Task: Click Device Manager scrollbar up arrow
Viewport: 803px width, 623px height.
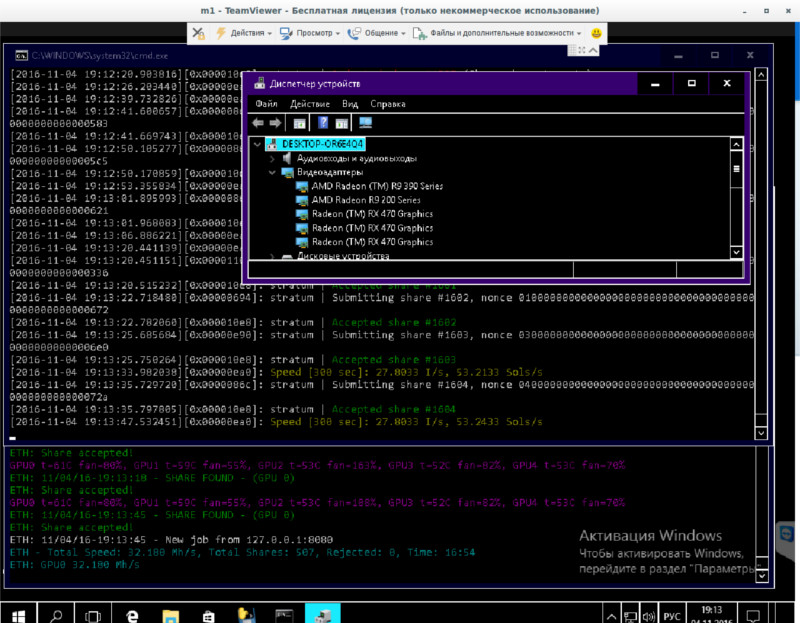Action: pos(736,144)
